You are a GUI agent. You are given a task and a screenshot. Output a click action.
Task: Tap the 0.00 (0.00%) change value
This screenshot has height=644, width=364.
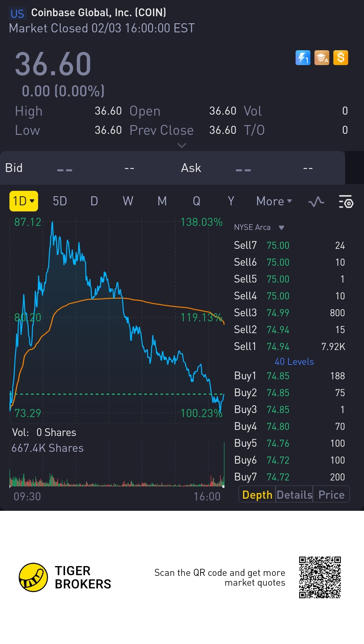(63, 91)
